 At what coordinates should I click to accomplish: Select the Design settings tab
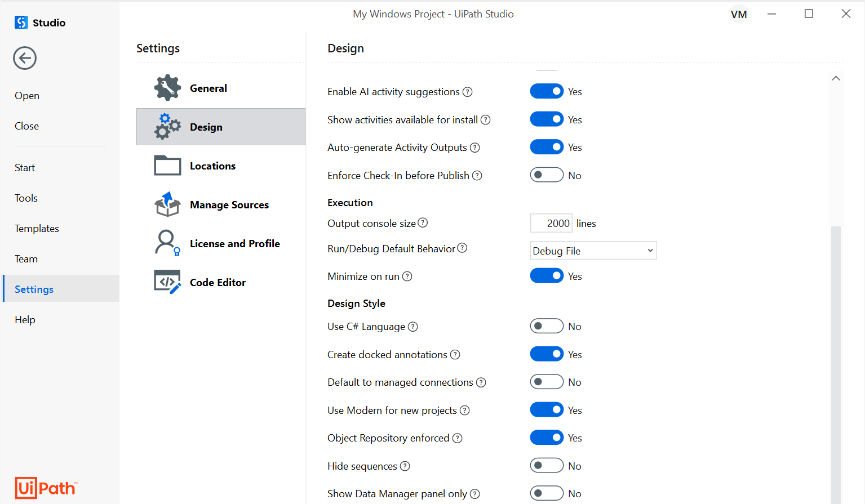221,127
